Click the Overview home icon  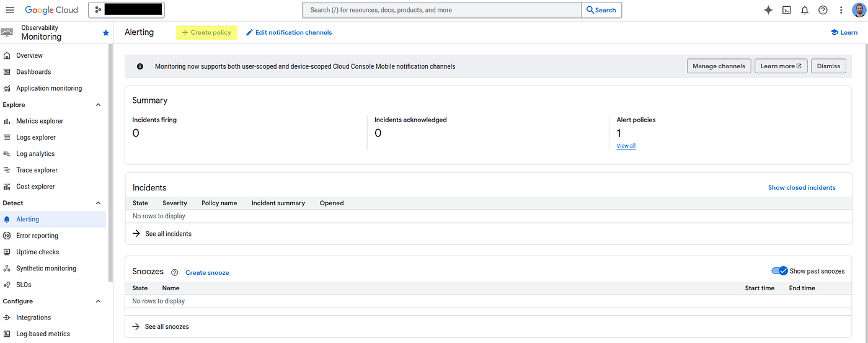7,55
